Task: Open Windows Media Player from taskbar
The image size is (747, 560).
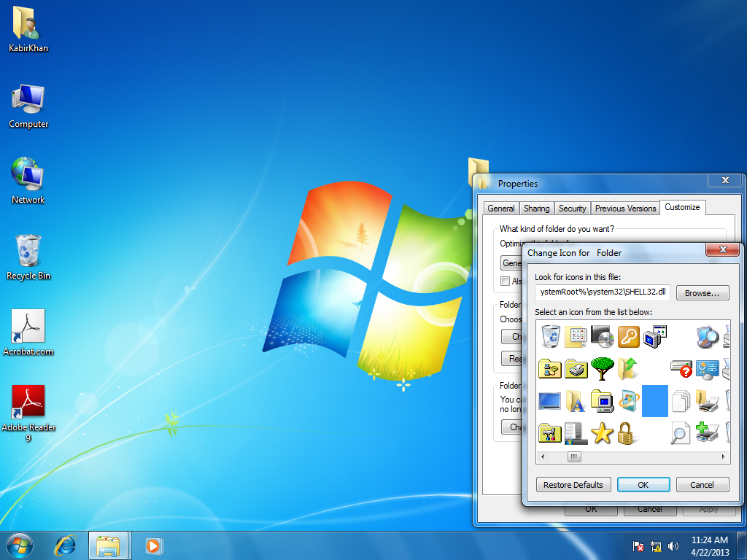Action: [153, 545]
